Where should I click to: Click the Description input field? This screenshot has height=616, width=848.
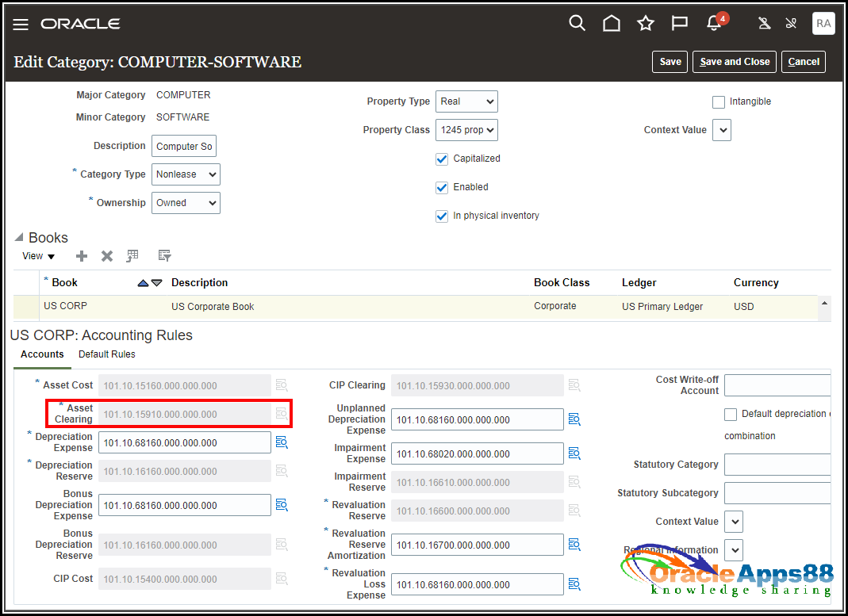pos(184,146)
